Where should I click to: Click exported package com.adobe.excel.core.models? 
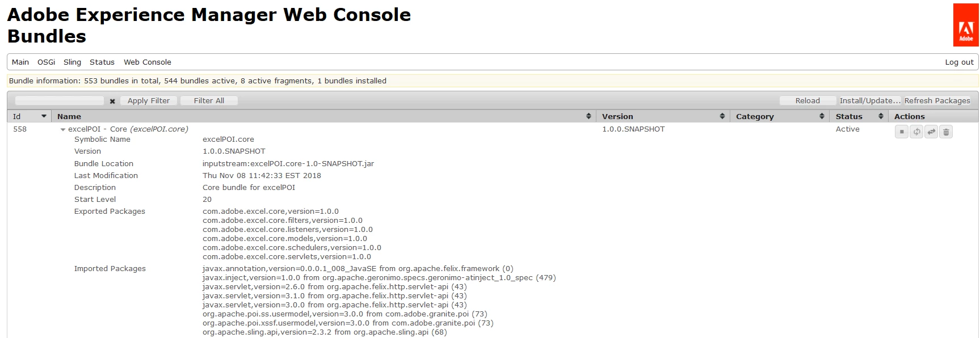tap(285, 239)
